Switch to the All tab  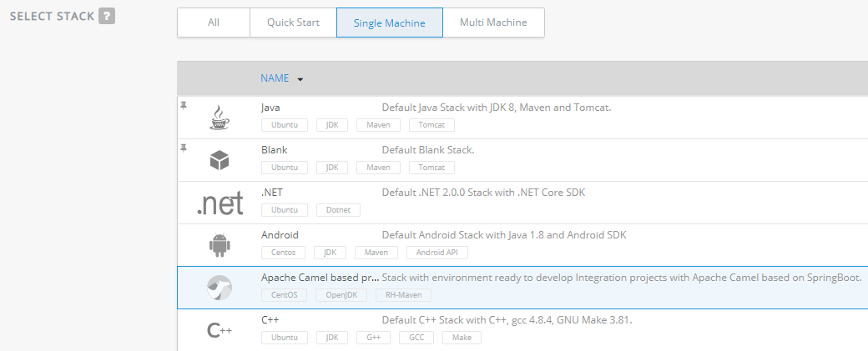(214, 23)
